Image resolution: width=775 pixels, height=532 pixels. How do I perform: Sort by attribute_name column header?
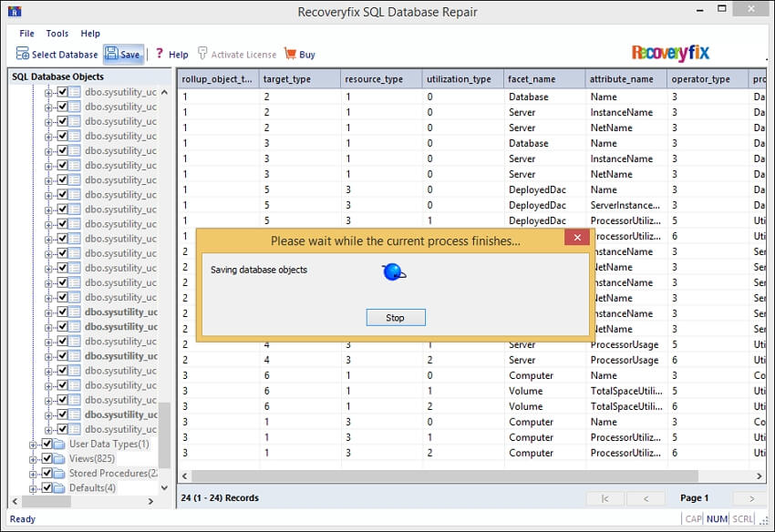(x=625, y=79)
